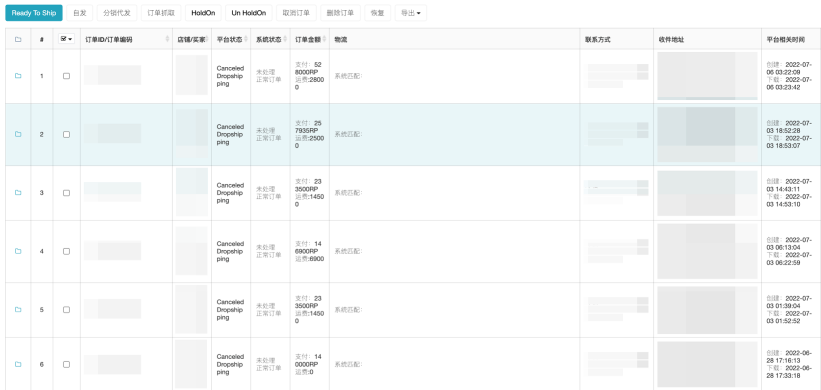Click the folder icon in the table header
Image resolution: width=821 pixels, height=390 pixels.
pos(18,39)
